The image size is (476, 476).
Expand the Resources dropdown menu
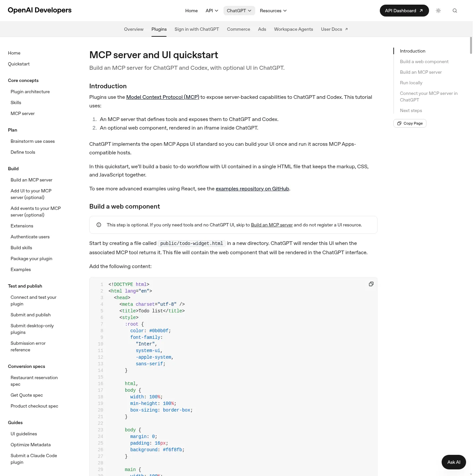[x=273, y=11]
